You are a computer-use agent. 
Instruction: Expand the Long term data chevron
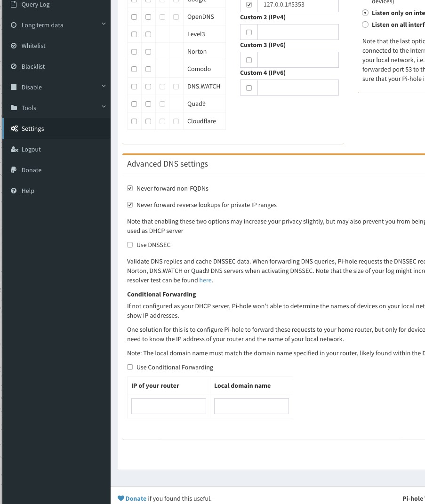coord(104,24)
